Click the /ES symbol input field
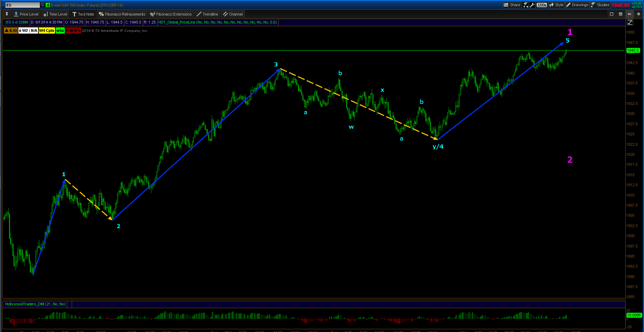Image resolution: width=644 pixels, height=332 pixels. pos(23,5)
